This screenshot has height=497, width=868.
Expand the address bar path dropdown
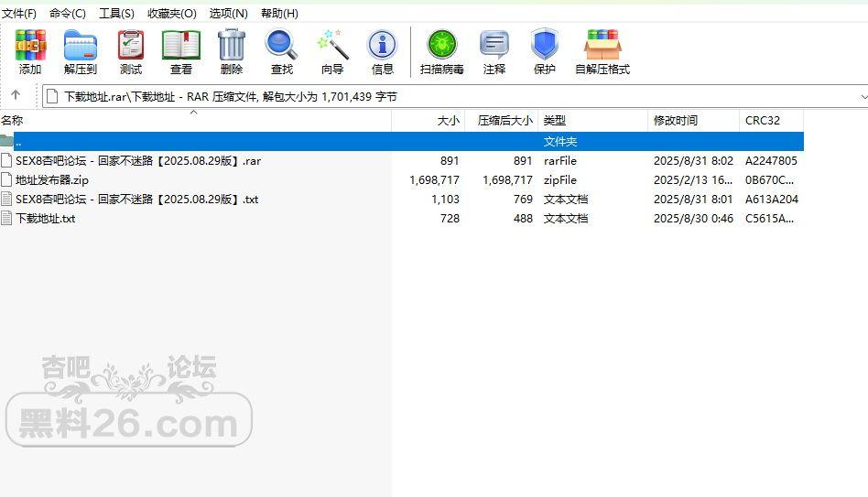[863, 96]
